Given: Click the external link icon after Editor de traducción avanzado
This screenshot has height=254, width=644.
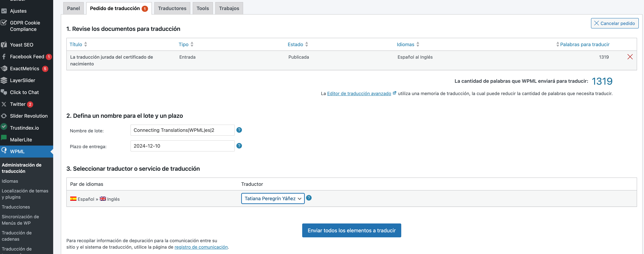Looking at the screenshot, I should click(x=394, y=93).
